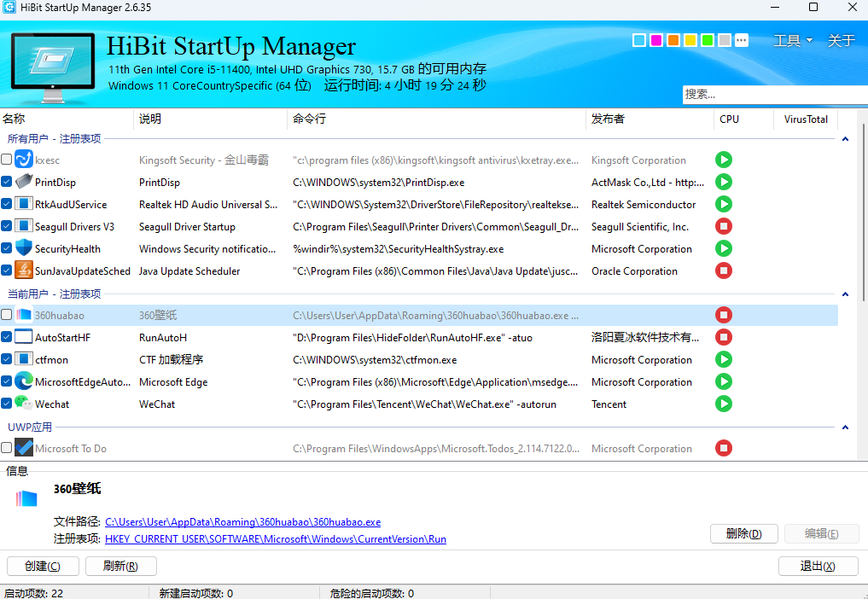Click the 删除(D) button

tap(744, 533)
